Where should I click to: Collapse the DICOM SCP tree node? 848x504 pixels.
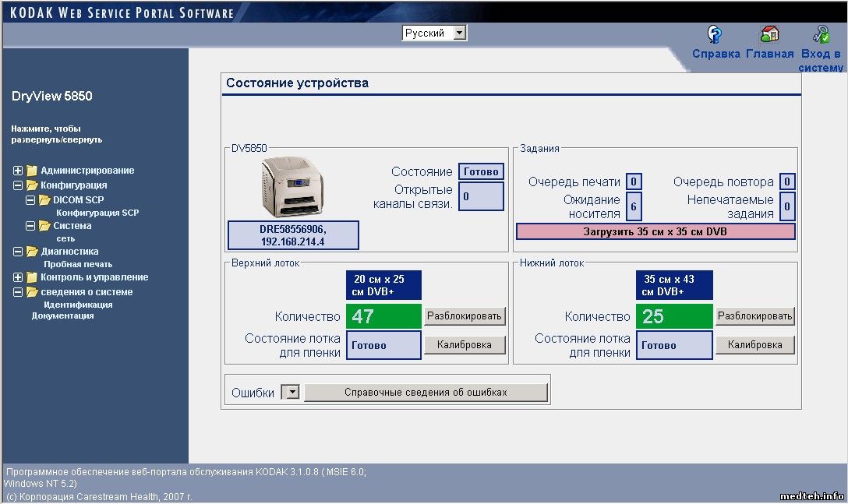point(31,200)
